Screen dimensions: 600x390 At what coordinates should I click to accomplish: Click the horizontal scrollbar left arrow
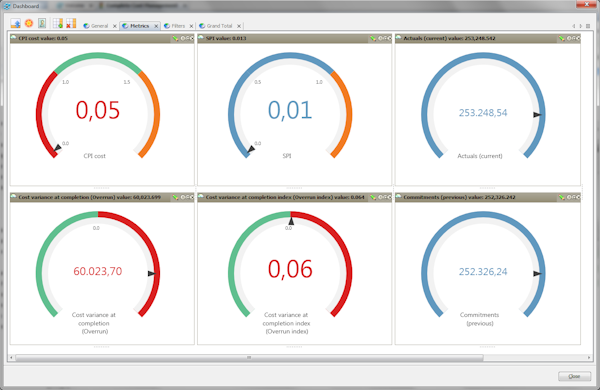[x=11, y=357]
